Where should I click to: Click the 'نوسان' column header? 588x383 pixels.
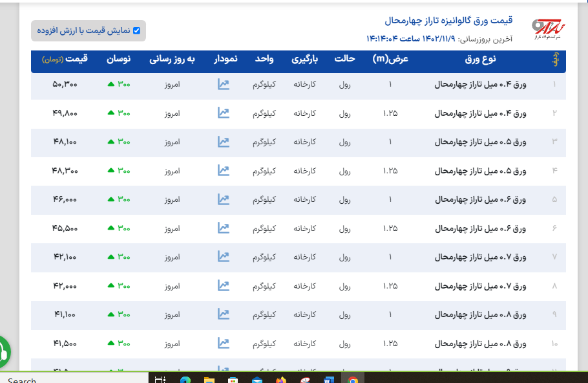pos(119,60)
